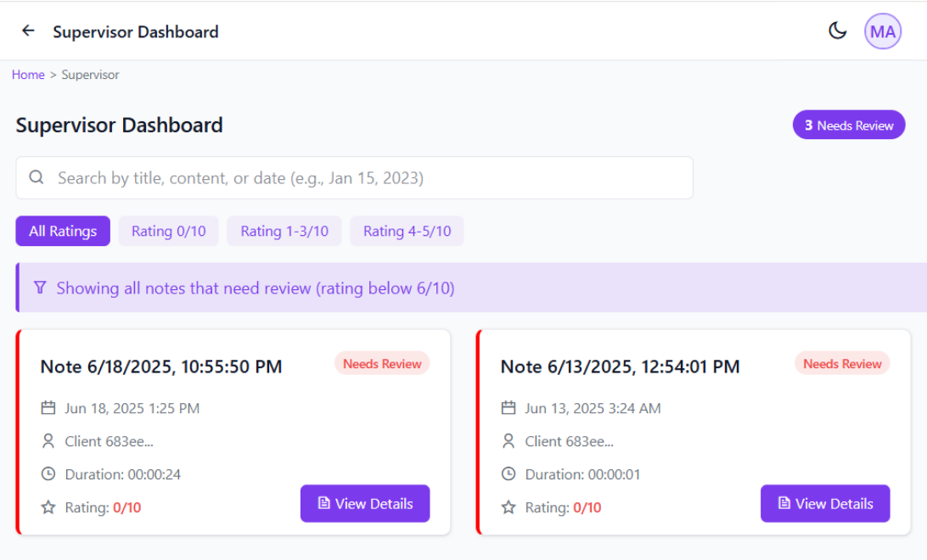Select the All Ratings filter tab
The height and width of the screenshot is (560, 927).
coord(63,231)
